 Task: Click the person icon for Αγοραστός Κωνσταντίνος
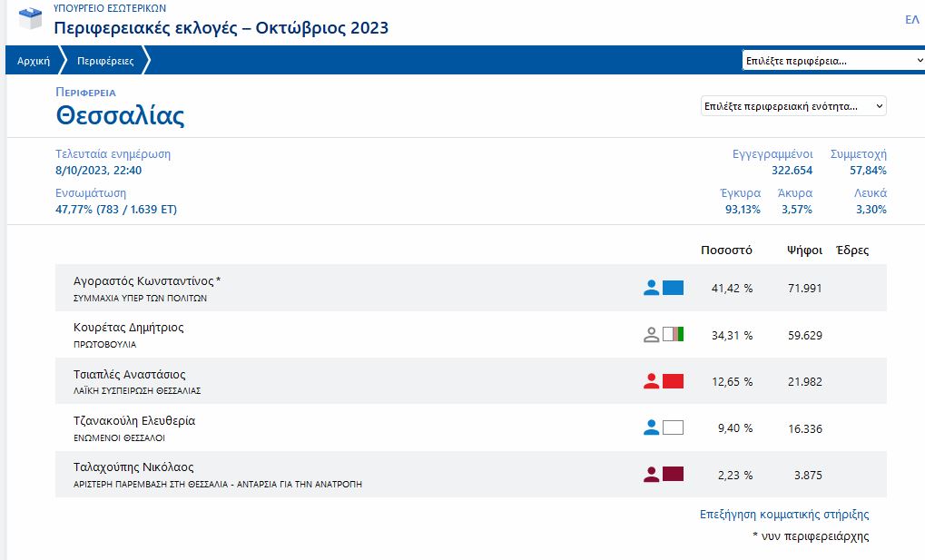pyautogui.click(x=651, y=288)
